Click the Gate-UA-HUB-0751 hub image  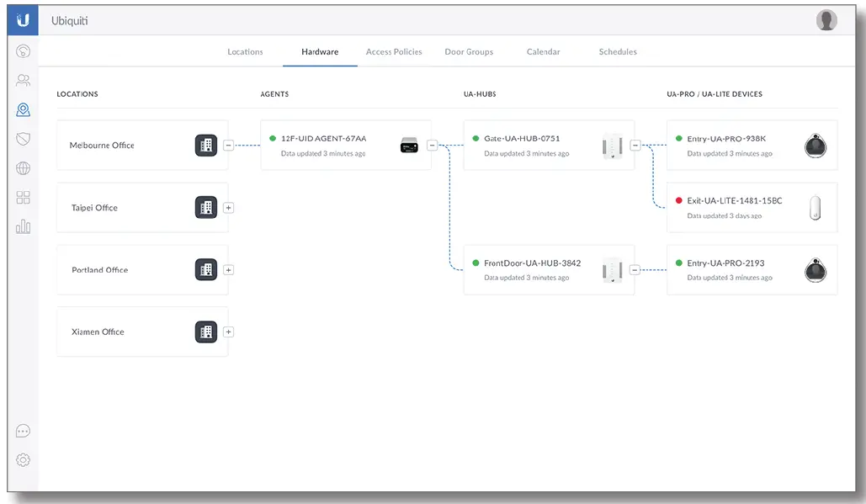pyautogui.click(x=613, y=146)
